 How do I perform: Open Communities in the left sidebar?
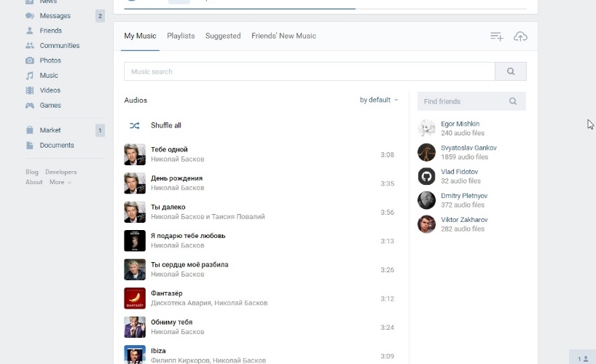click(59, 45)
